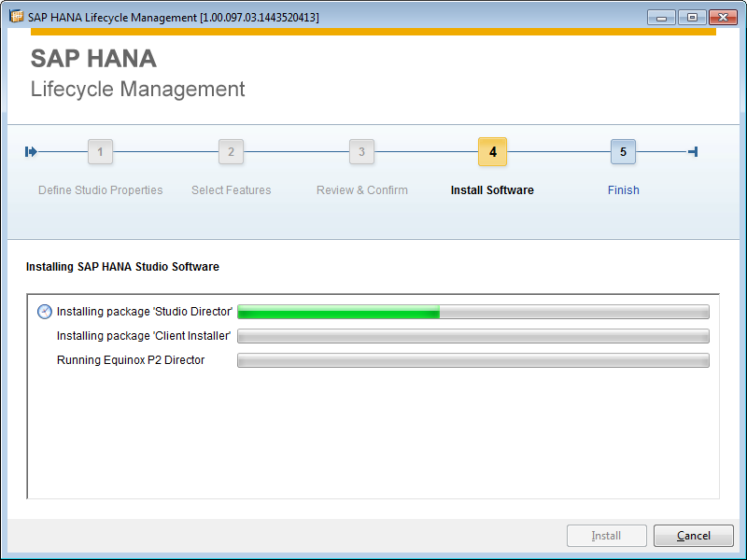The width and height of the screenshot is (747, 560).
Task: Click the step 1 wizard box
Action: [100, 152]
